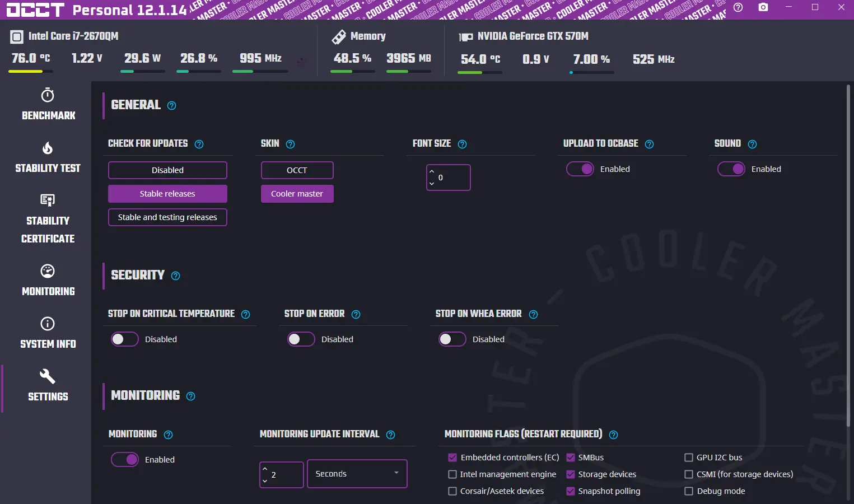The image size is (854, 504).
Task: Click help icon beside Stop on Critical Temperature
Action: [245, 314]
